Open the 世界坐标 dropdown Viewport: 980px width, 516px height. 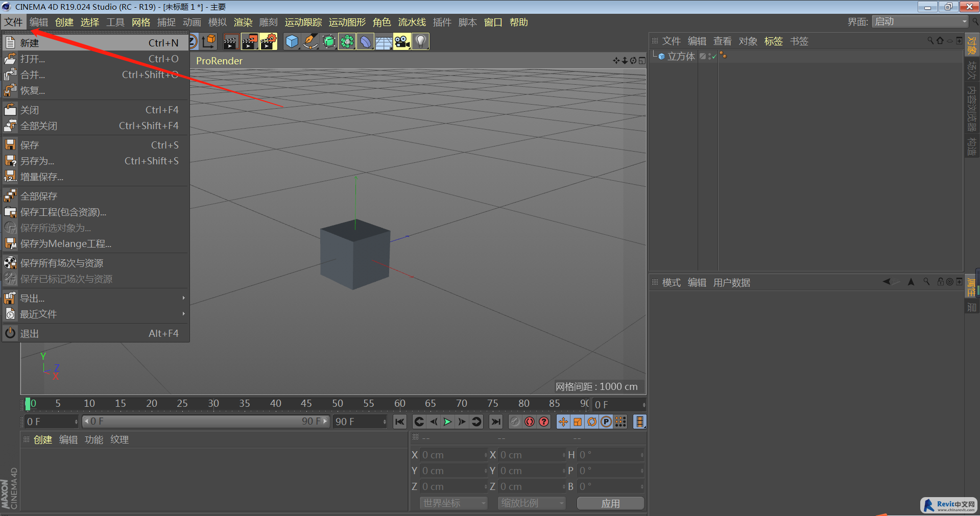pos(453,503)
